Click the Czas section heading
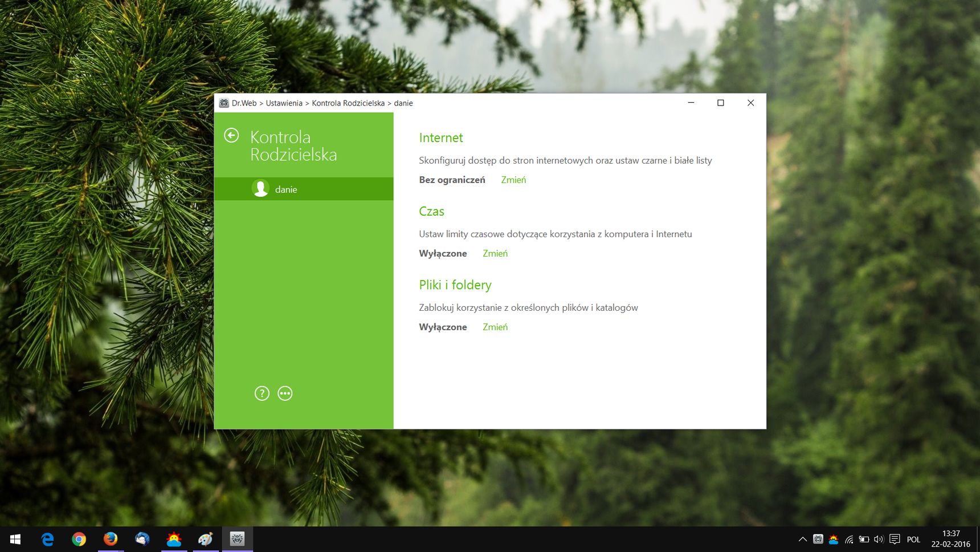 point(431,212)
